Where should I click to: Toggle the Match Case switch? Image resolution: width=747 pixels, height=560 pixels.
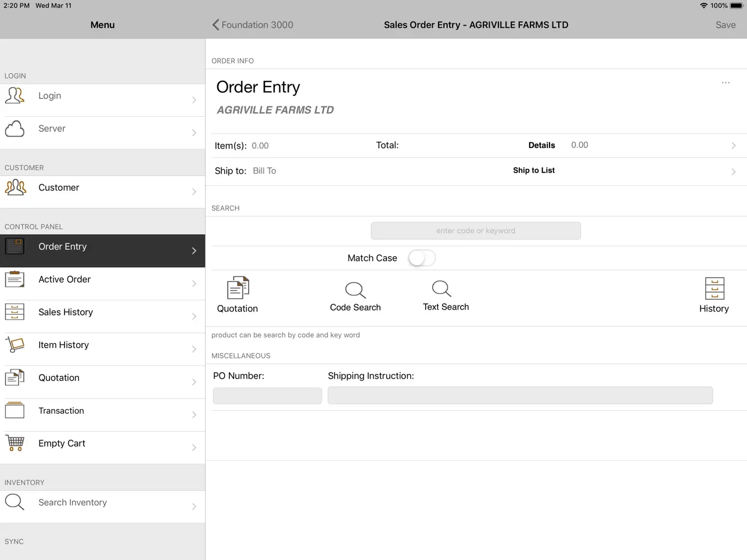click(x=422, y=258)
